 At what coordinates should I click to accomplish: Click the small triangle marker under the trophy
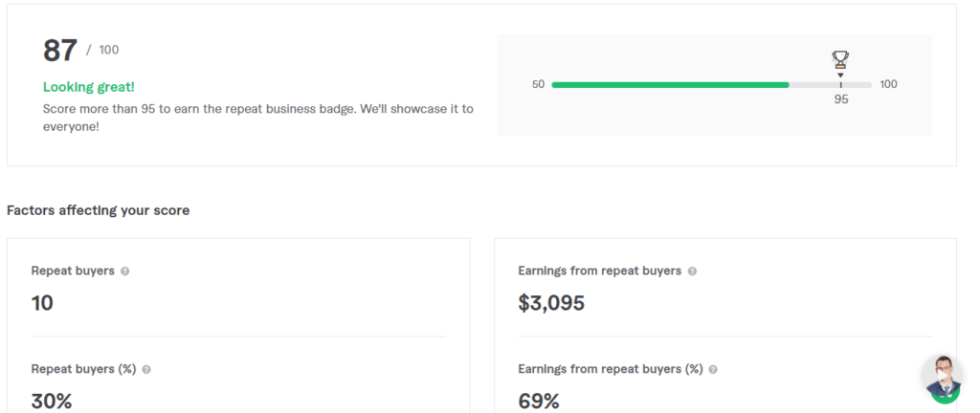point(840,75)
